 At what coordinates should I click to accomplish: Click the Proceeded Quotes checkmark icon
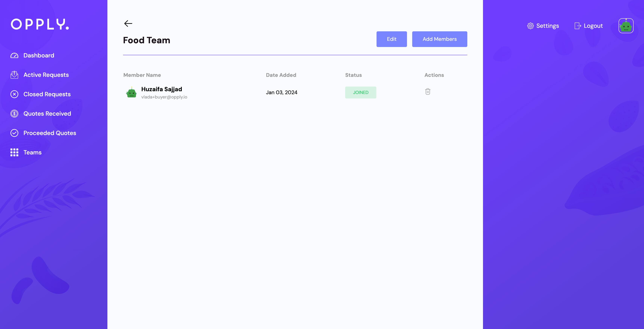click(x=14, y=133)
